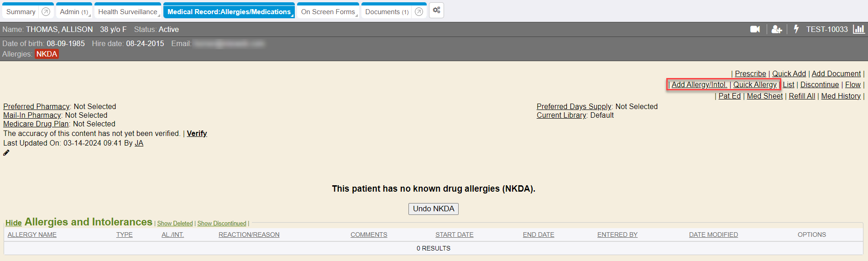Expand the Health Surveillance tab menu
Image resolution: width=868 pixels, height=261 pixels.
(x=159, y=16)
